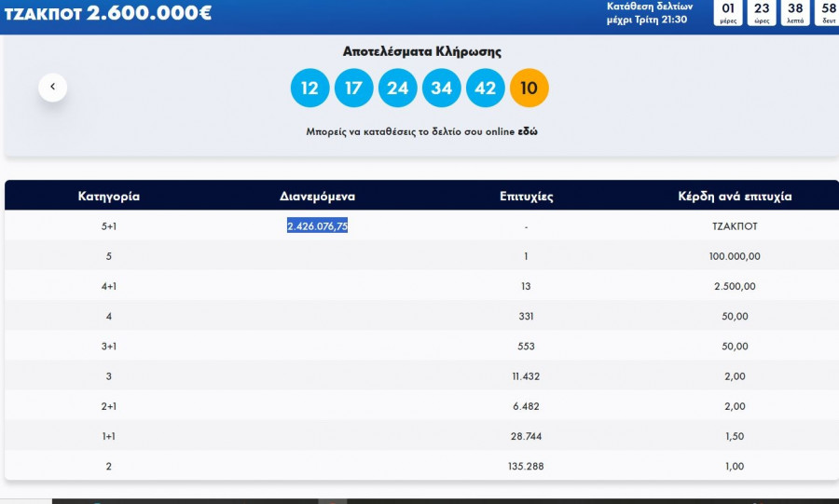Click the blue ball number 42
The height and width of the screenshot is (504, 839).
(x=486, y=89)
